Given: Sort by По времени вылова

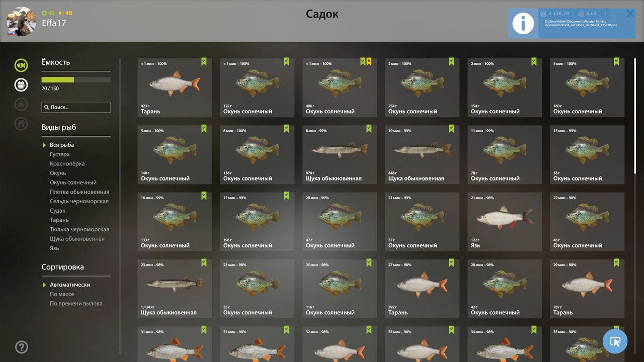Looking at the screenshot, I should (76, 304).
